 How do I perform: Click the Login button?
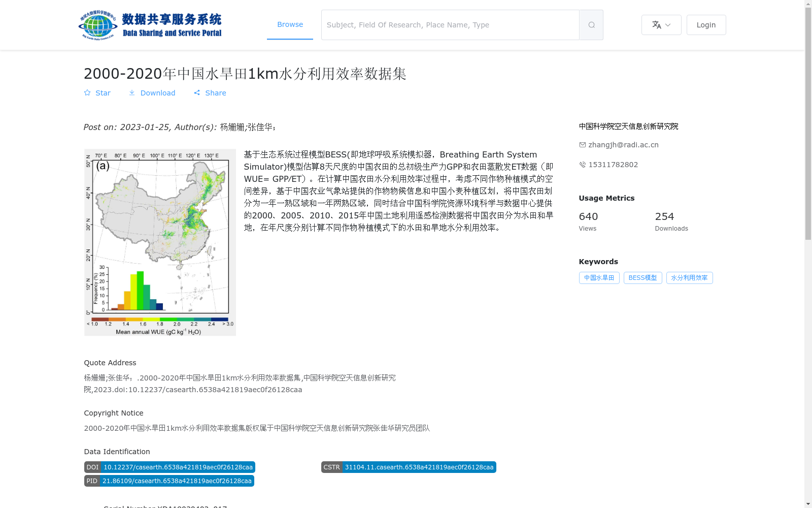pos(706,25)
